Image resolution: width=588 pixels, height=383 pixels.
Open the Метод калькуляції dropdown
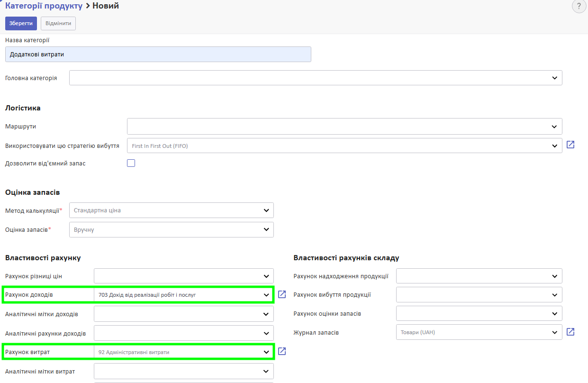pos(172,210)
